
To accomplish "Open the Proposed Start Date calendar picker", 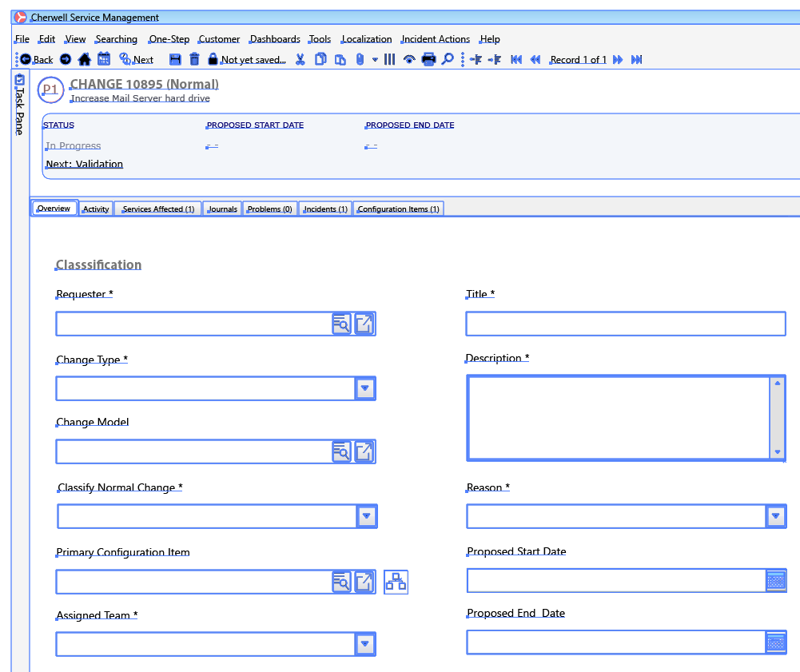I will click(776, 580).
